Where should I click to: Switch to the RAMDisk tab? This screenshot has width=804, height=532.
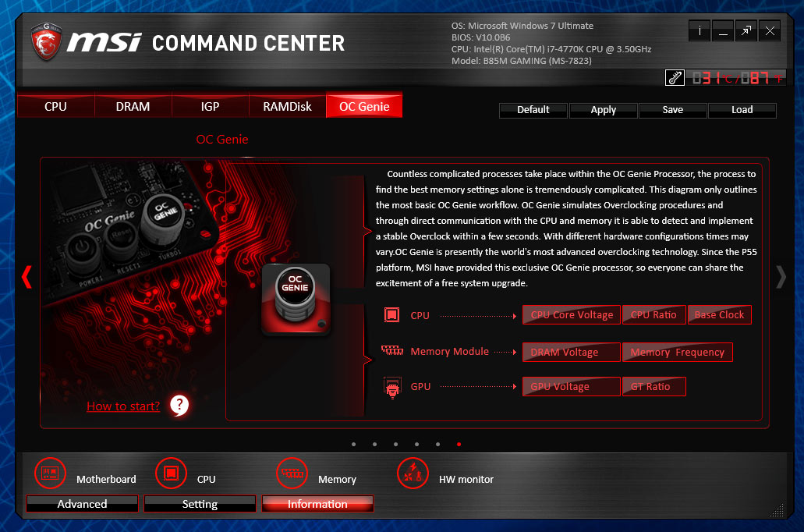[x=287, y=106]
